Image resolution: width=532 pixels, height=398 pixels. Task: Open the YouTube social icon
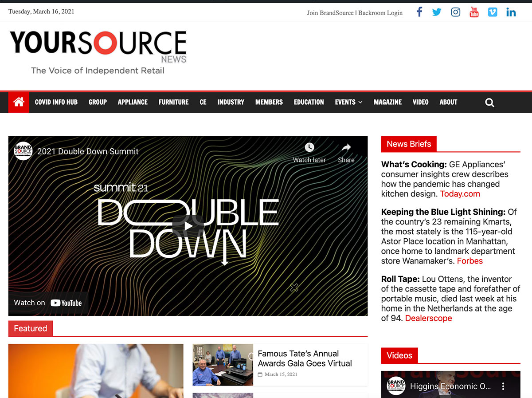[x=474, y=12]
